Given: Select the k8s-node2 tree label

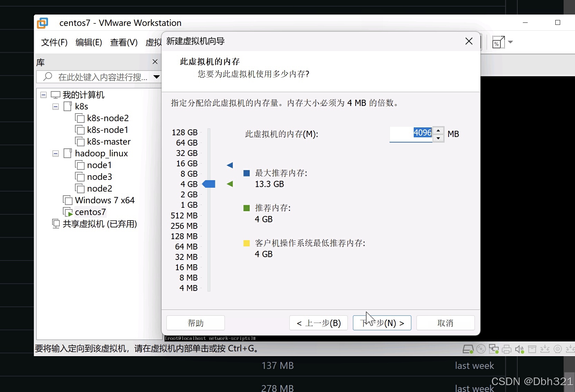Looking at the screenshot, I should 108,118.
